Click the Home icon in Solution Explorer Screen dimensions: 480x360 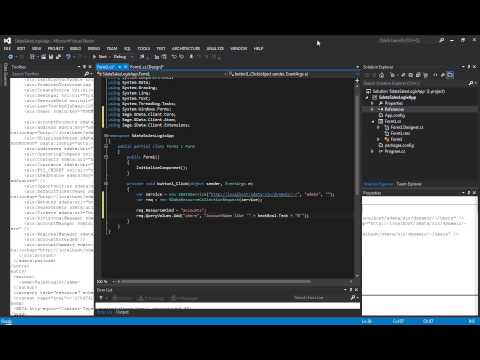point(382,75)
